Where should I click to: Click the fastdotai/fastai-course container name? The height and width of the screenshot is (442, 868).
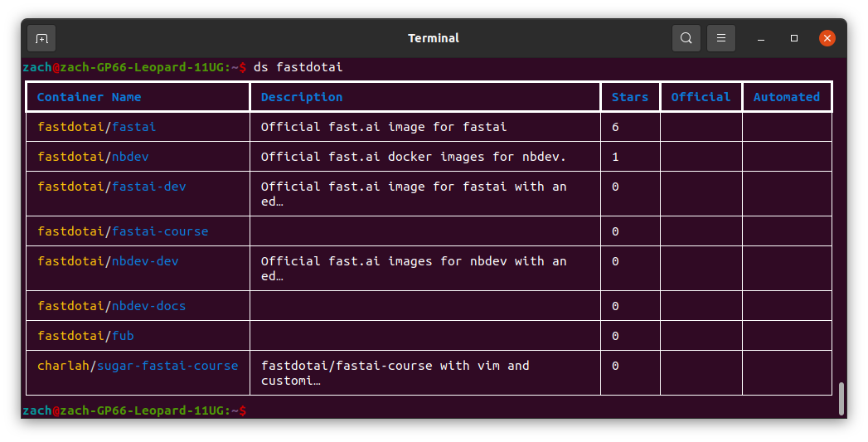123,231
